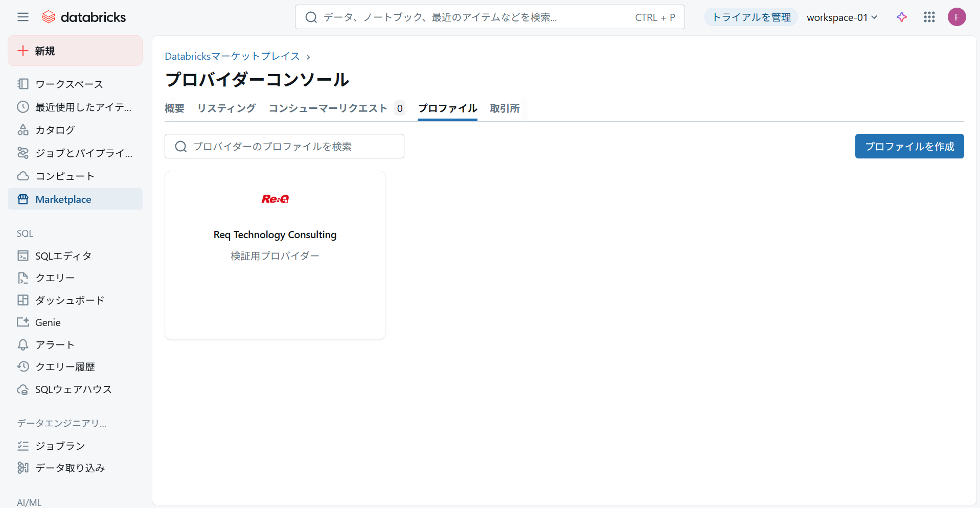Switch to the 取引所 tab
This screenshot has width=980, height=508.
(x=505, y=108)
